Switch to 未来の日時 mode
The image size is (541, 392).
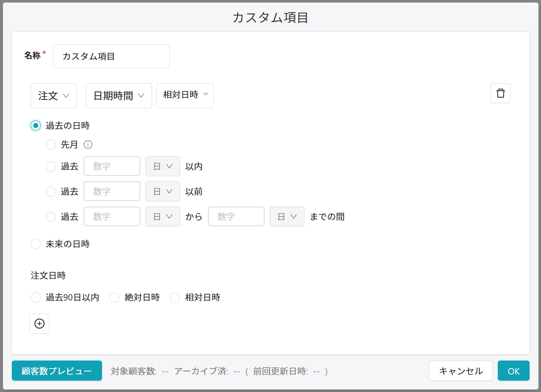pyautogui.click(x=36, y=244)
